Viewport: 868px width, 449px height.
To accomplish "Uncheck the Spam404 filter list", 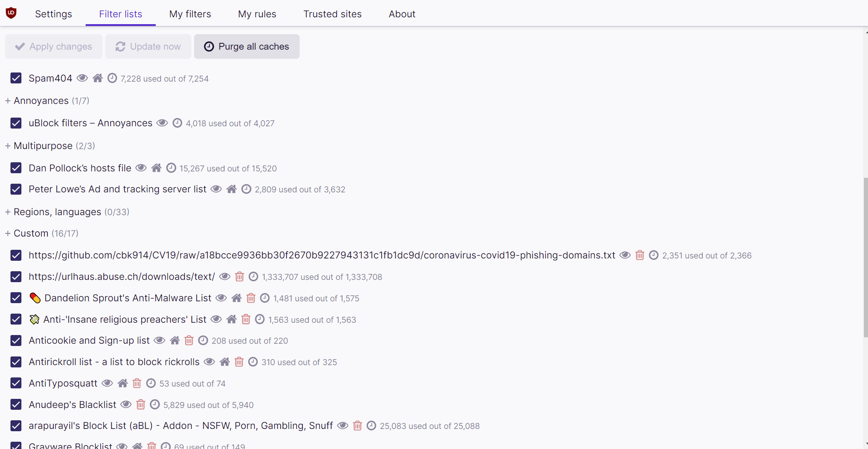I will point(16,78).
